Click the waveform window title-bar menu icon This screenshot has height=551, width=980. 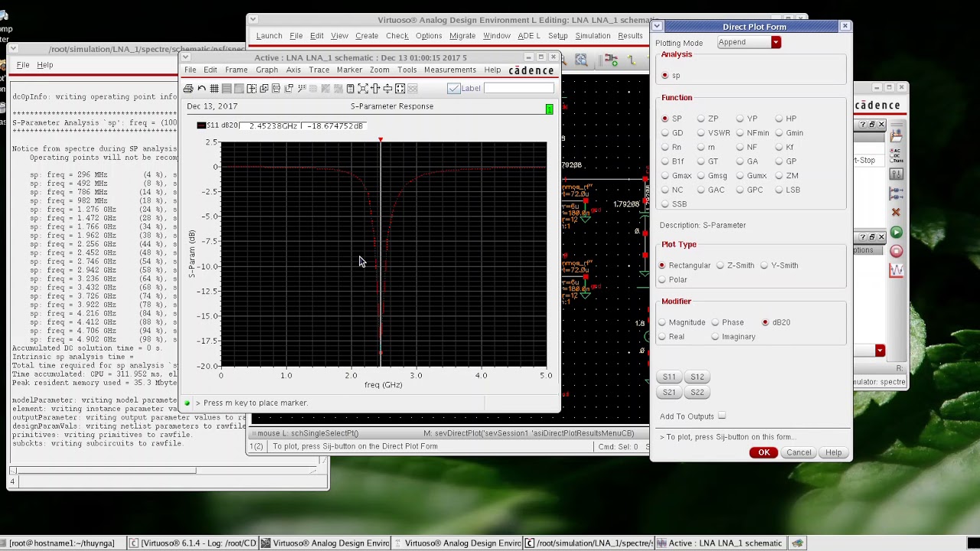(185, 57)
